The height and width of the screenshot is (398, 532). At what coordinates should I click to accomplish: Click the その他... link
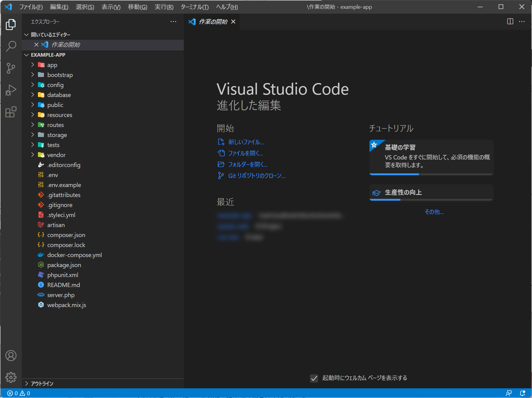434,212
